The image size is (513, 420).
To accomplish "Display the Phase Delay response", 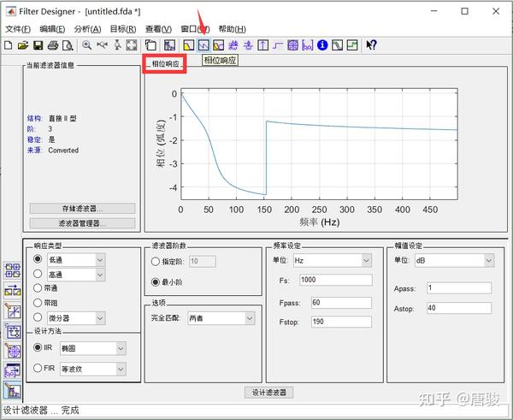I will (248, 45).
